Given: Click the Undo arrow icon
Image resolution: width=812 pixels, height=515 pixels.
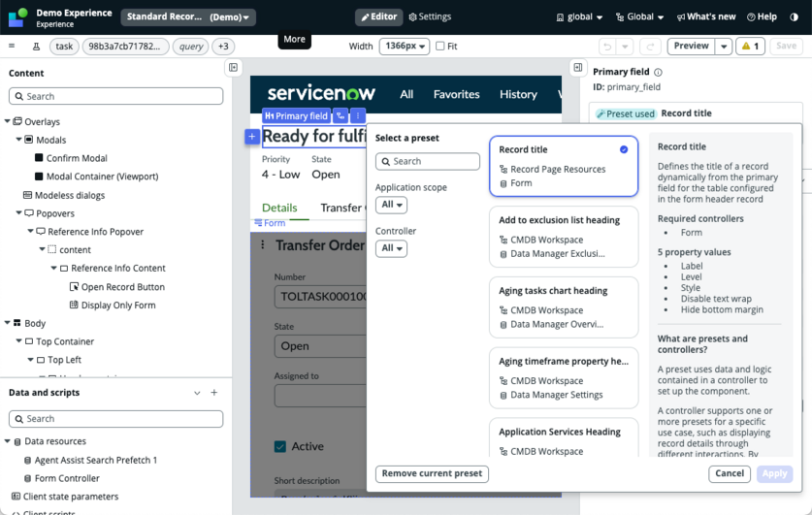Looking at the screenshot, I should (x=607, y=47).
